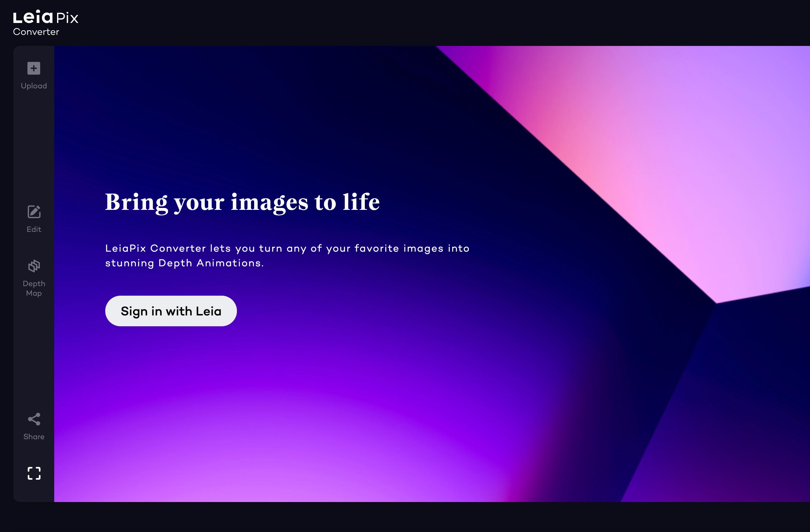The width and height of the screenshot is (810, 532).
Task: Click Sign in with Leia button
Action: (171, 311)
